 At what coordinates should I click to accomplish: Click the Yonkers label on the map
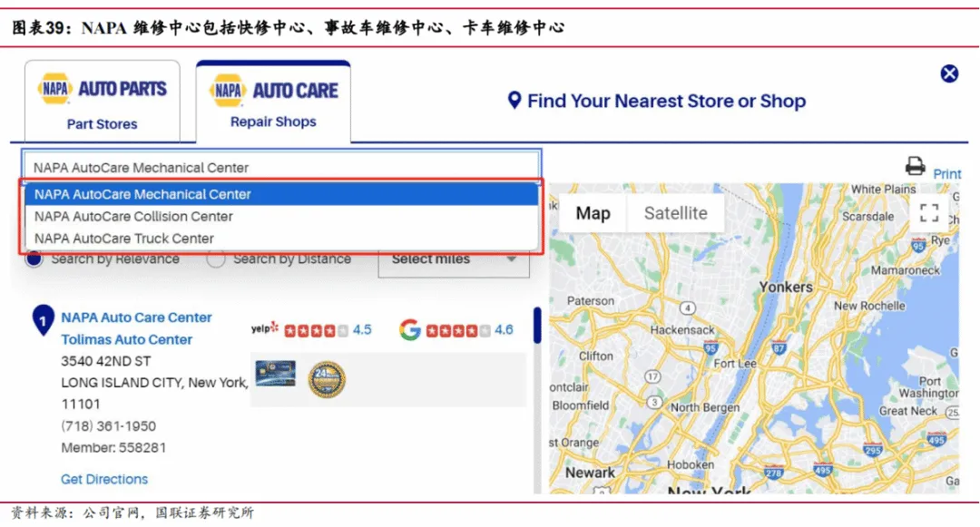tap(786, 288)
